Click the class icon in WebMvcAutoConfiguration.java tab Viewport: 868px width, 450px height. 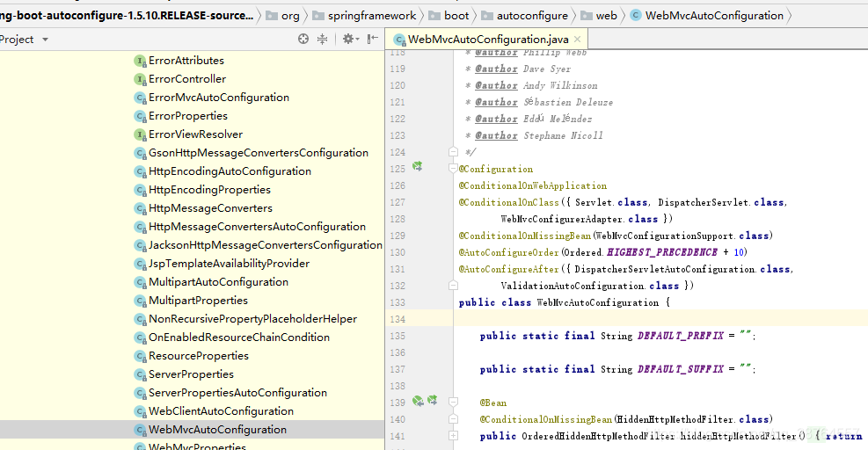click(399, 40)
